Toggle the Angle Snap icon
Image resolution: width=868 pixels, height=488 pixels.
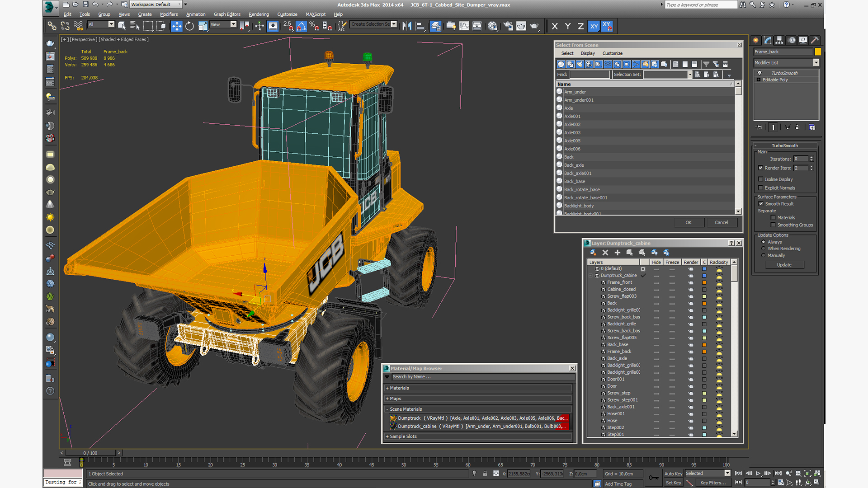301,26
